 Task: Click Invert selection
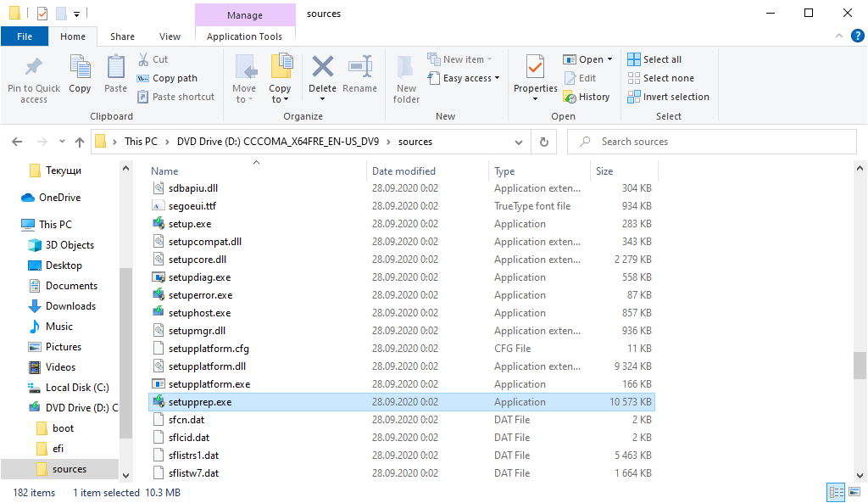click(x=668, y=97)
